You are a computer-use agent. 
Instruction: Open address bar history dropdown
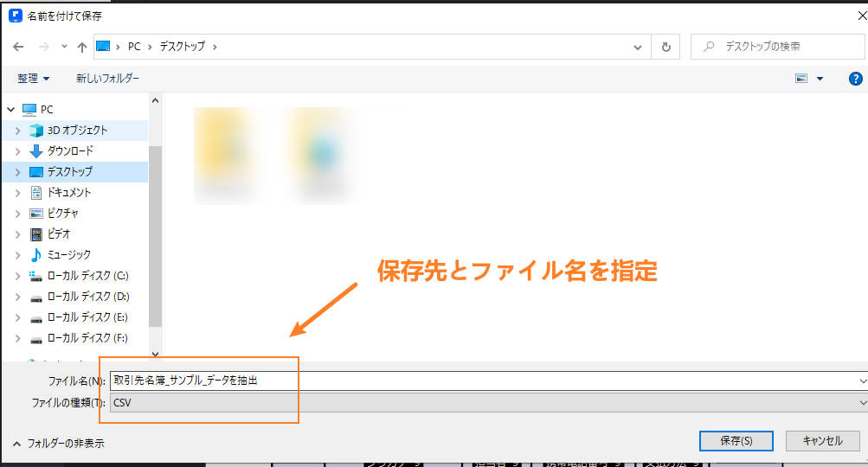tap(638, 48)
